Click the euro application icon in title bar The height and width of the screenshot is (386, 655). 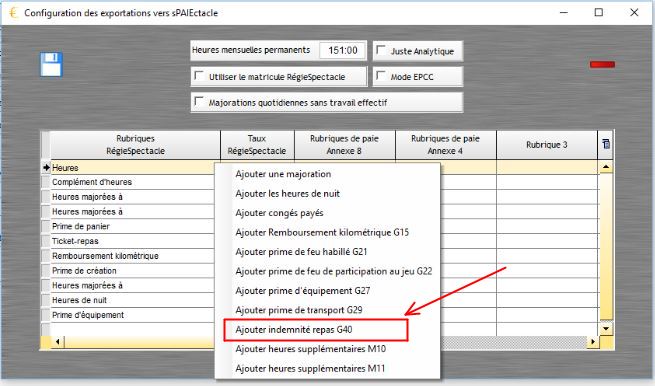pyautogui.click(x=13, y=13)
